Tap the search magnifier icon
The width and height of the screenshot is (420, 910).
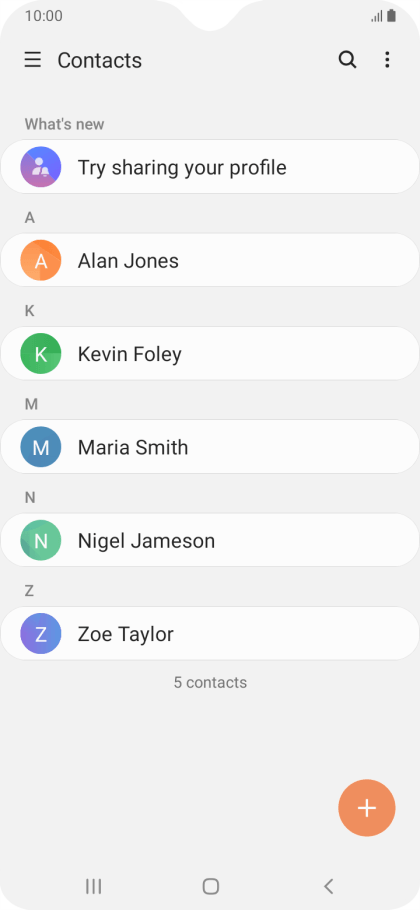click(x=347, y=60)
